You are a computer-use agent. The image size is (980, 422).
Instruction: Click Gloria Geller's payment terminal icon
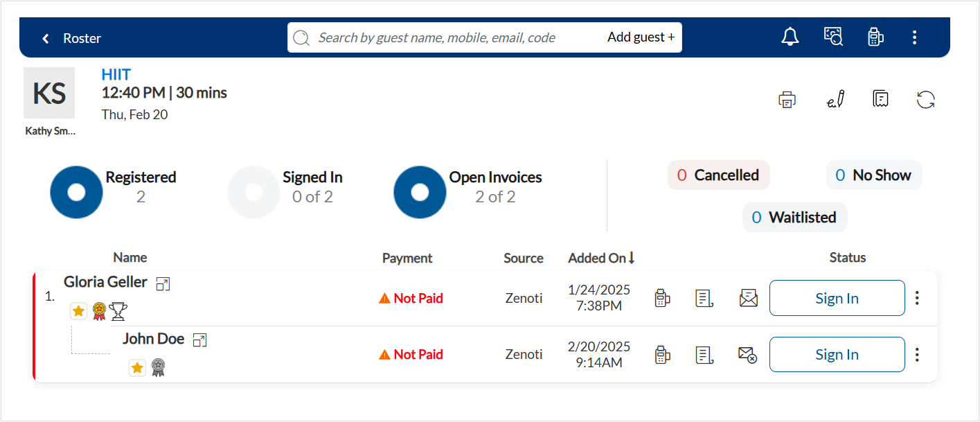coord(662,299)
